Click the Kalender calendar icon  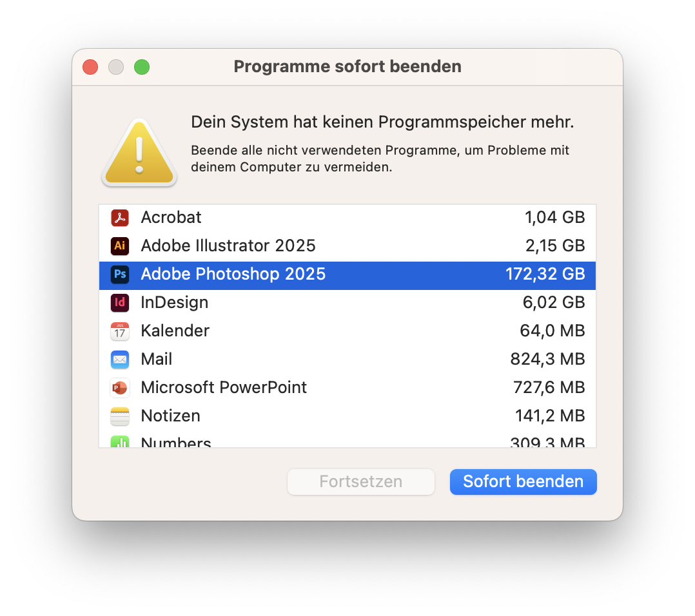(x=120, y=331)
